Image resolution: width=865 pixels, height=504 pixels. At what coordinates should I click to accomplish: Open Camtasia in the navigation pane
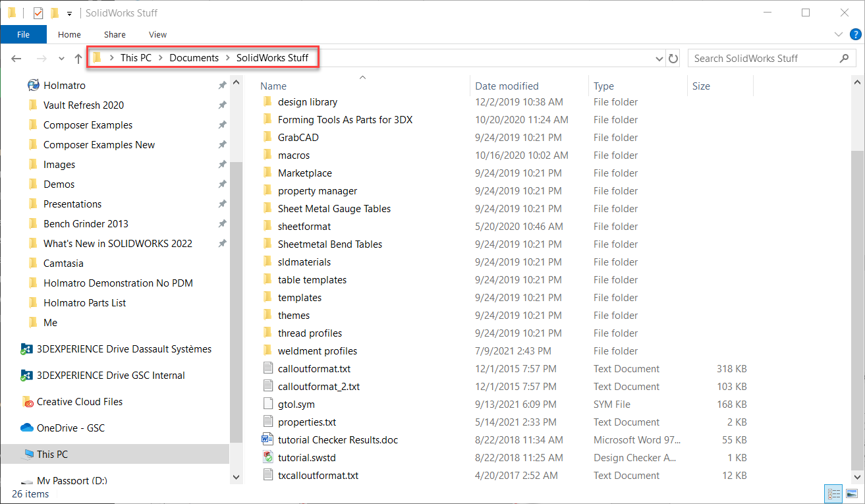63,263
